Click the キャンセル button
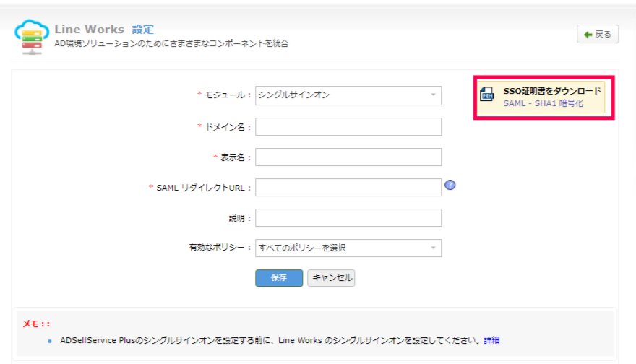This screenshot has height=364, width=636. pos(331,278)
